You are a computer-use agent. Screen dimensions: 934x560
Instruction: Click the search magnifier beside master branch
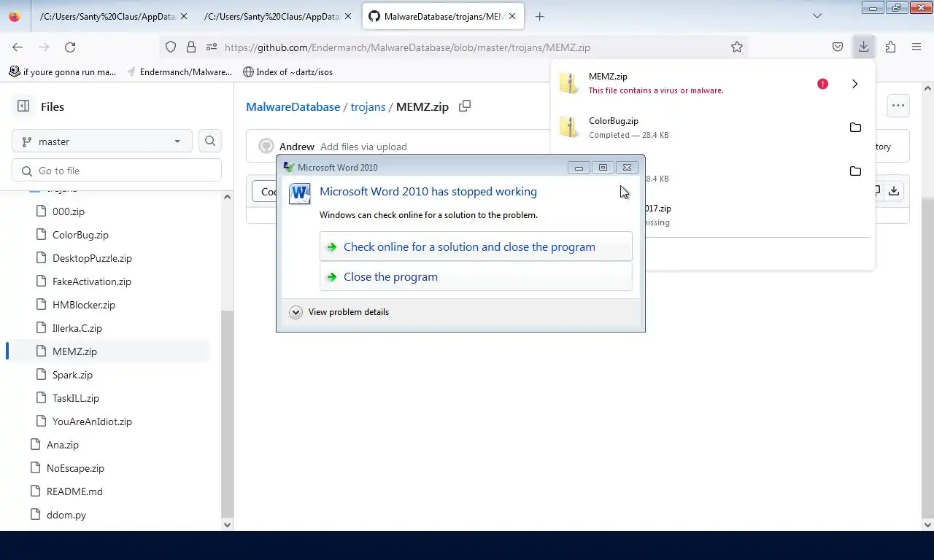(x=210, y=141)
